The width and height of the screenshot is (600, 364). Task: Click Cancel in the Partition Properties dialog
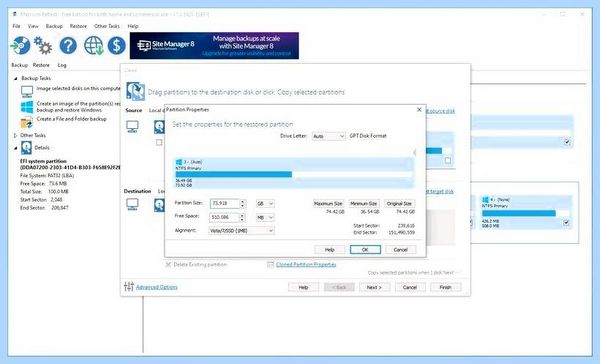(400, 250)
